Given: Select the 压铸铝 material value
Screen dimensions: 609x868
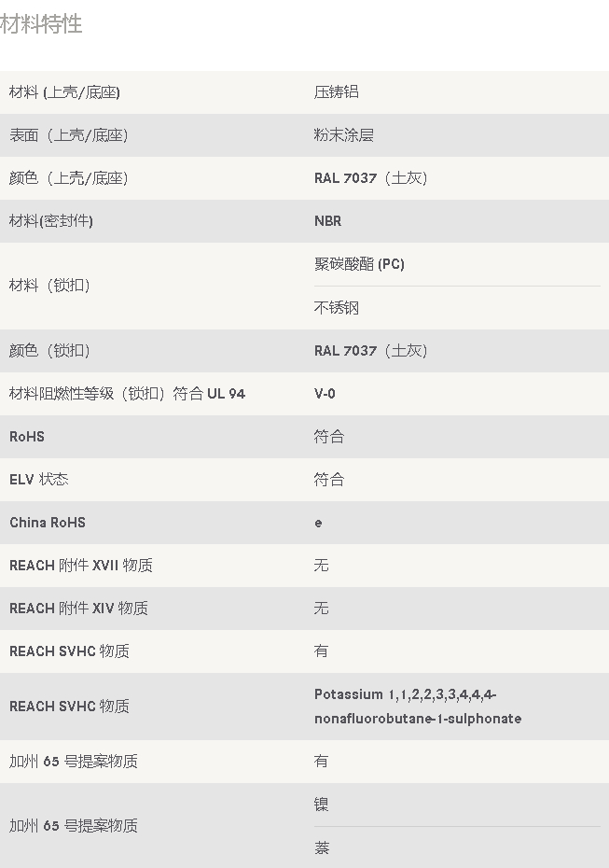Looking at the screenshot, I should pyautogui.click(x=337, y=91).
